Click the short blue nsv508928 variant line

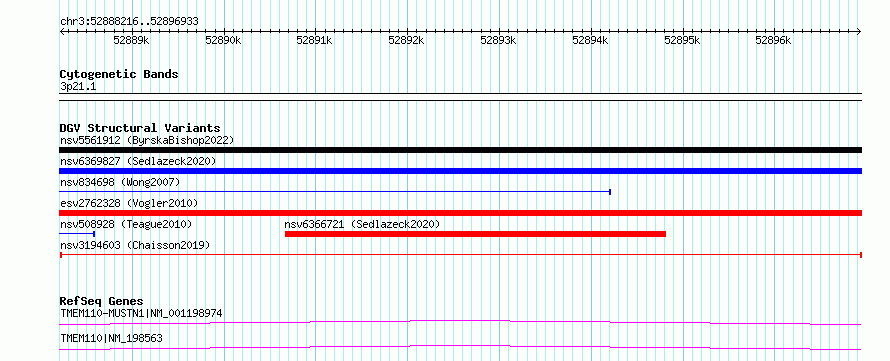point(77,234)
